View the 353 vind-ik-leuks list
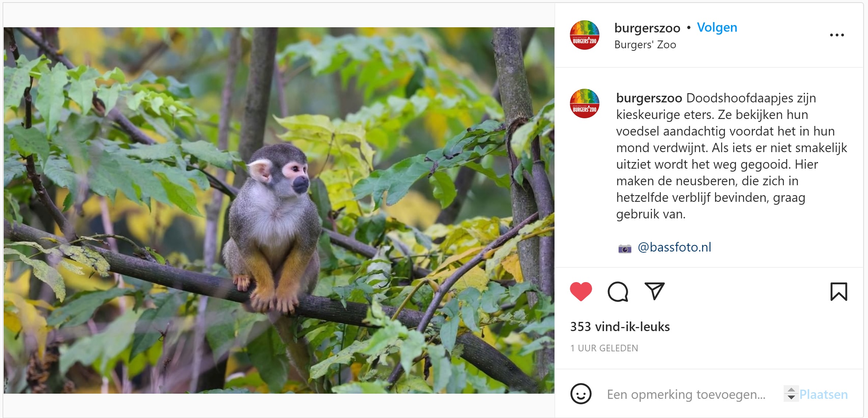This screenshot has height=418, width=868. (620, 327)
